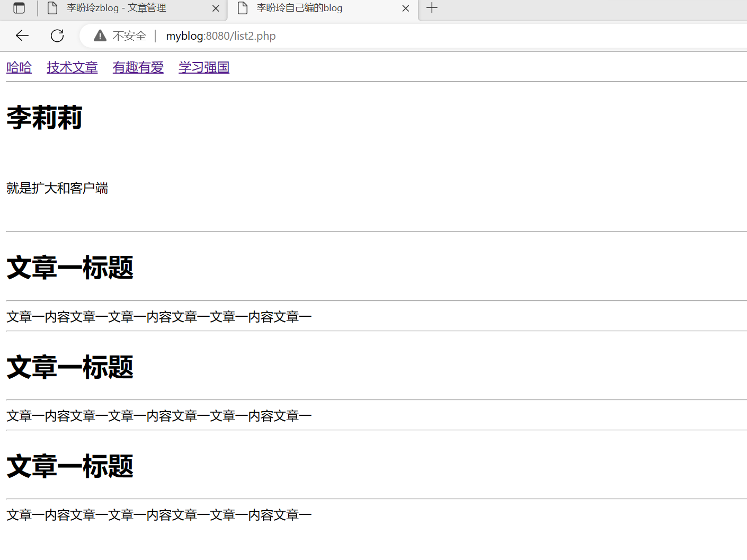The height and width of the screenshot is (560, 747).
Task: Close the 李盼玲自己编的blog tab
Action: pyautogui.click(x=406, y=8)
